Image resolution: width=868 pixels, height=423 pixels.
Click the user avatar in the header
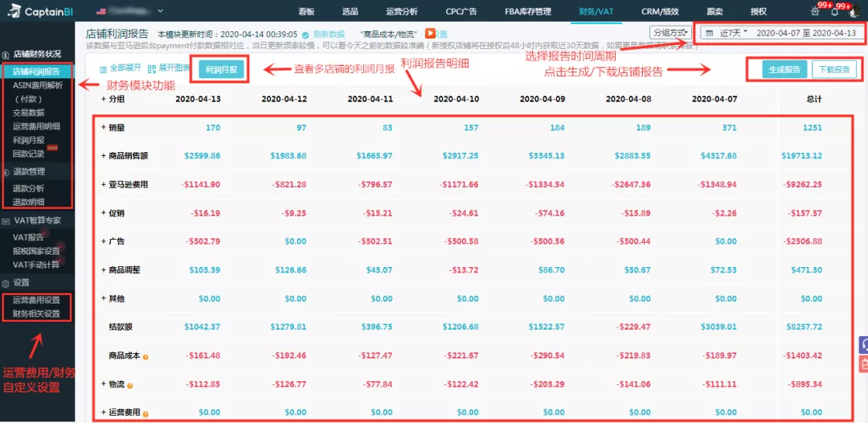(853, 11)
